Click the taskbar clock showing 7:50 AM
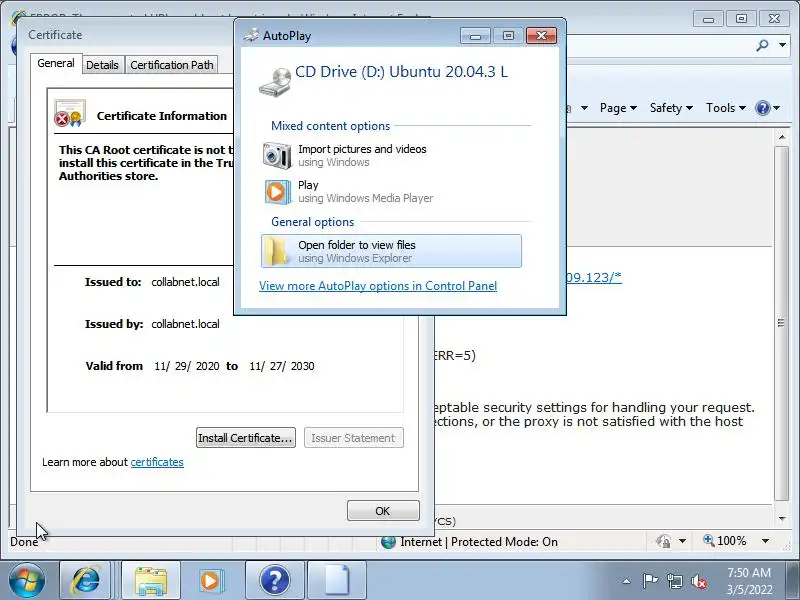 pyautogui.click(x=749, y=581)
